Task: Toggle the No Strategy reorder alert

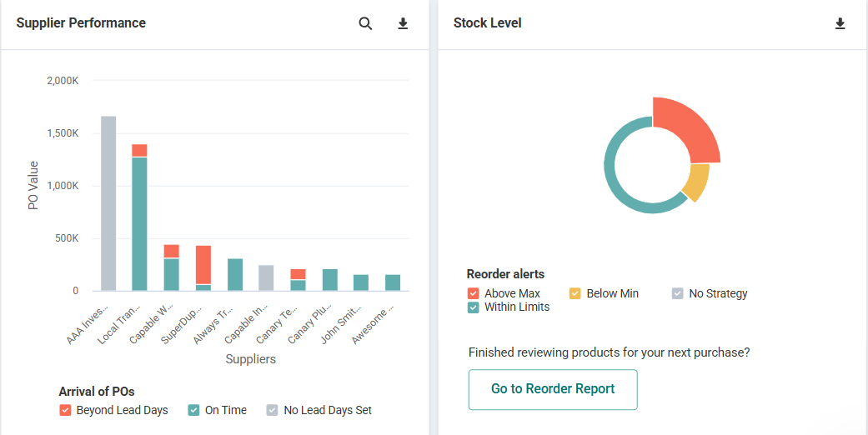Action: pyautogui.click(x=678, y=293)
